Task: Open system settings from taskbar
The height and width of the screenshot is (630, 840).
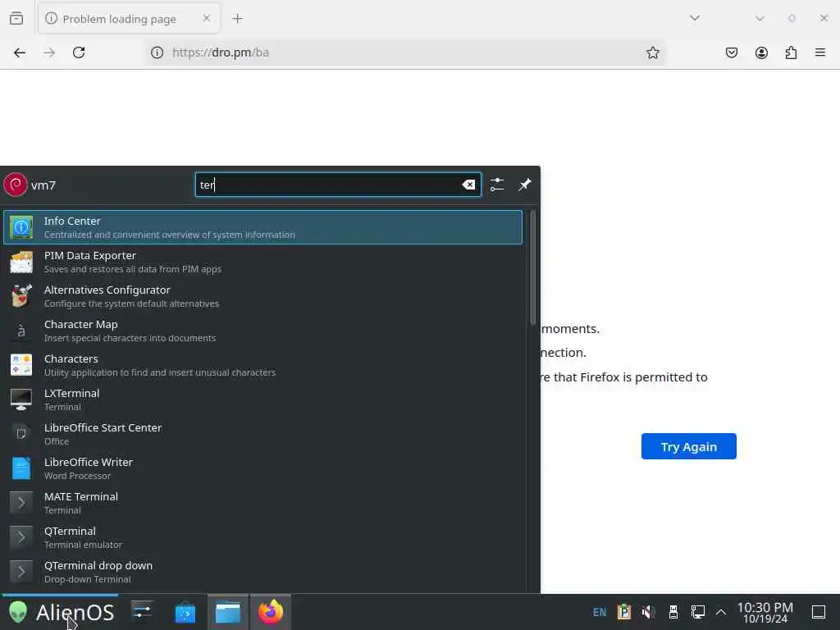Action: [x=142, y=612]
